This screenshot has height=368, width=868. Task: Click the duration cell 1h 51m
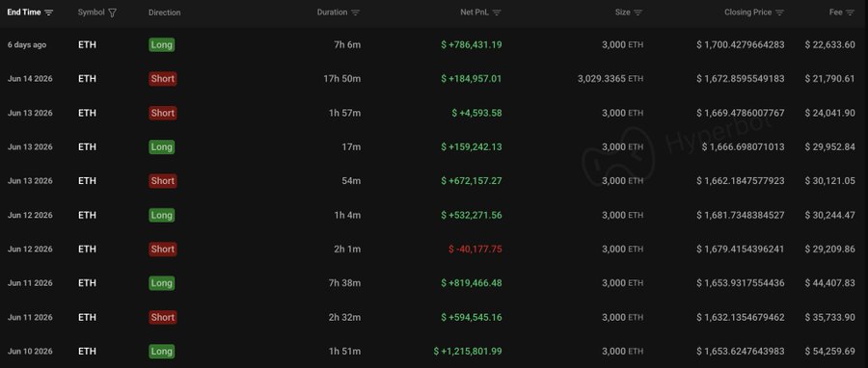pos(345,352)
